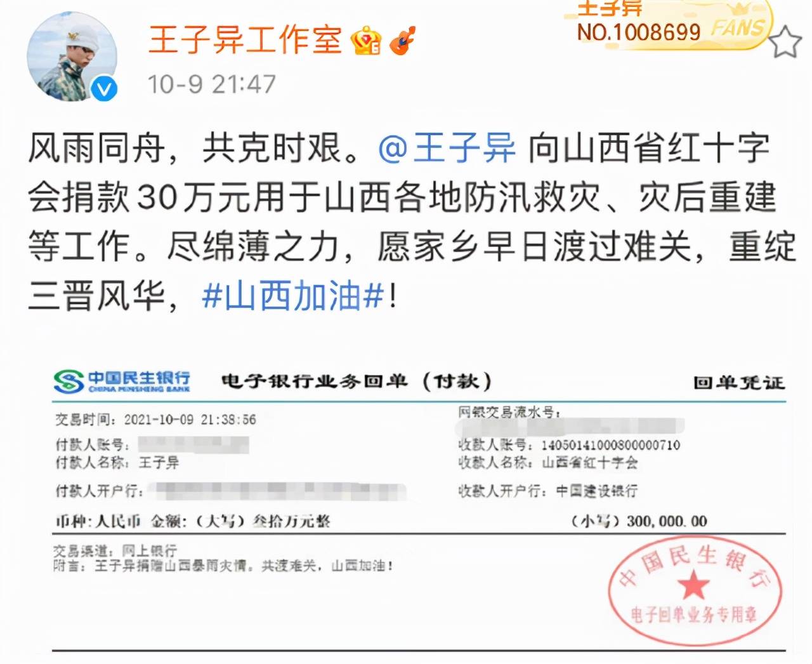Click the transaction time 2021-10-09 line
Screen dimensions: 812x664
point(155,420)
